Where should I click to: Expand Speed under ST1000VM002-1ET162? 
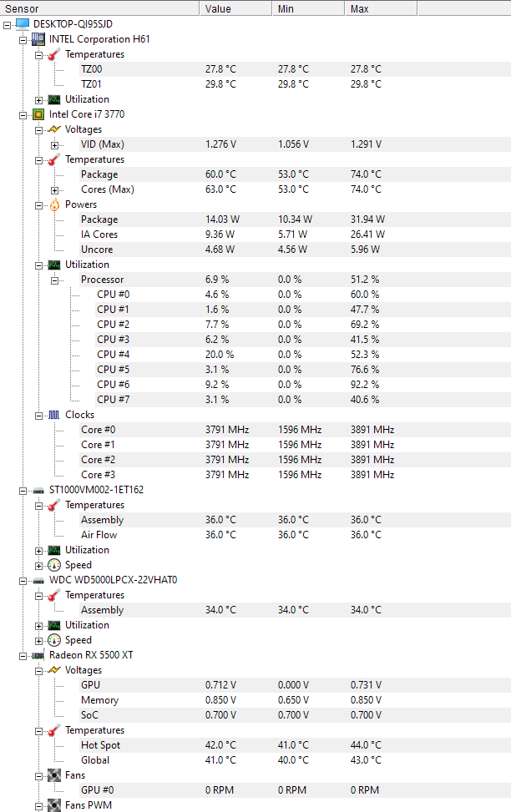tap(39, 566)
